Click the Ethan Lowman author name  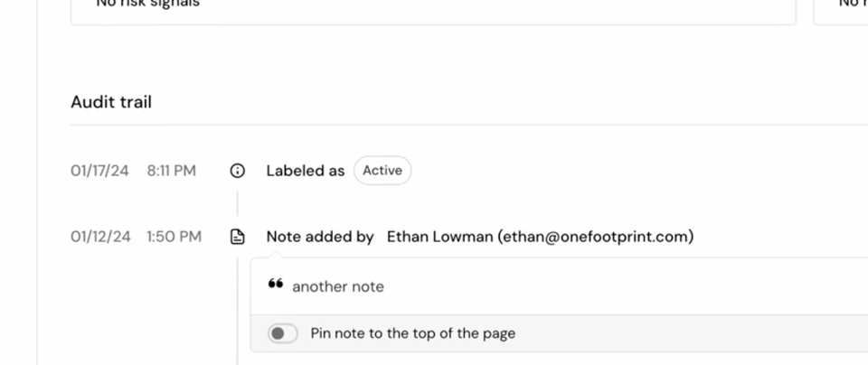pyautogui.click(x=439, y=237)
